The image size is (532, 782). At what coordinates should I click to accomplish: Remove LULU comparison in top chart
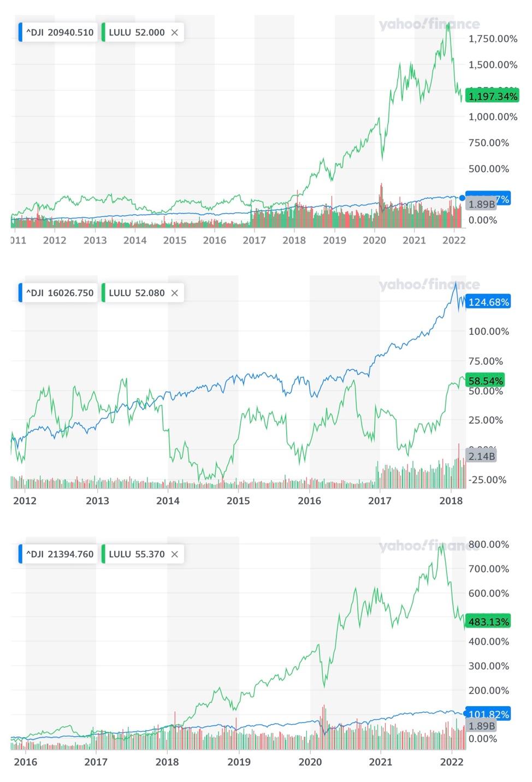[x=175, y=32]
